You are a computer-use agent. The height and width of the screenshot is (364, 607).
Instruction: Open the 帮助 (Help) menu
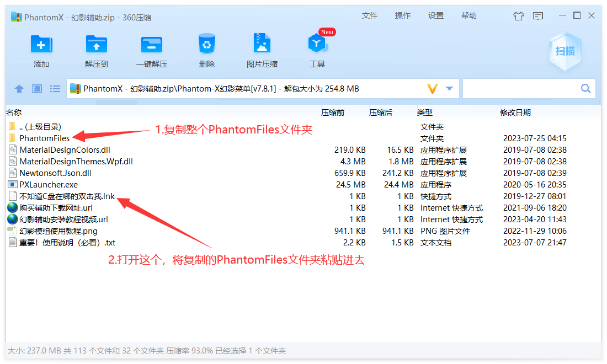[469, 15]
